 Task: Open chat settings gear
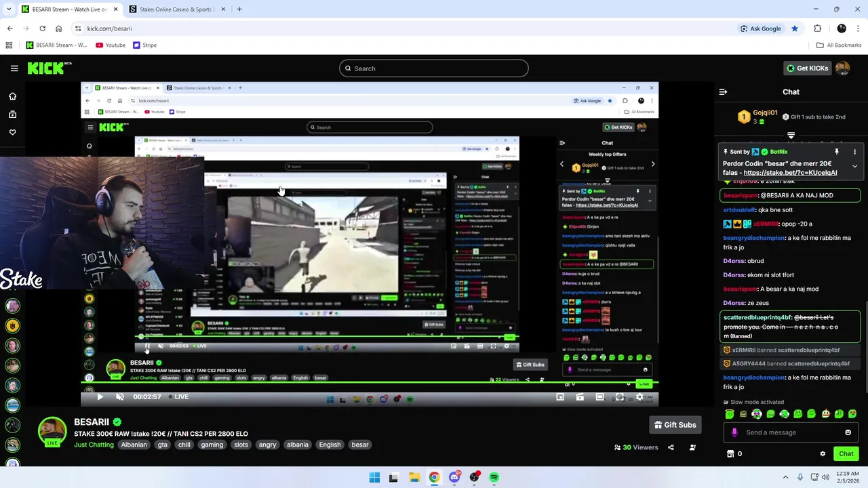point(823,453)
